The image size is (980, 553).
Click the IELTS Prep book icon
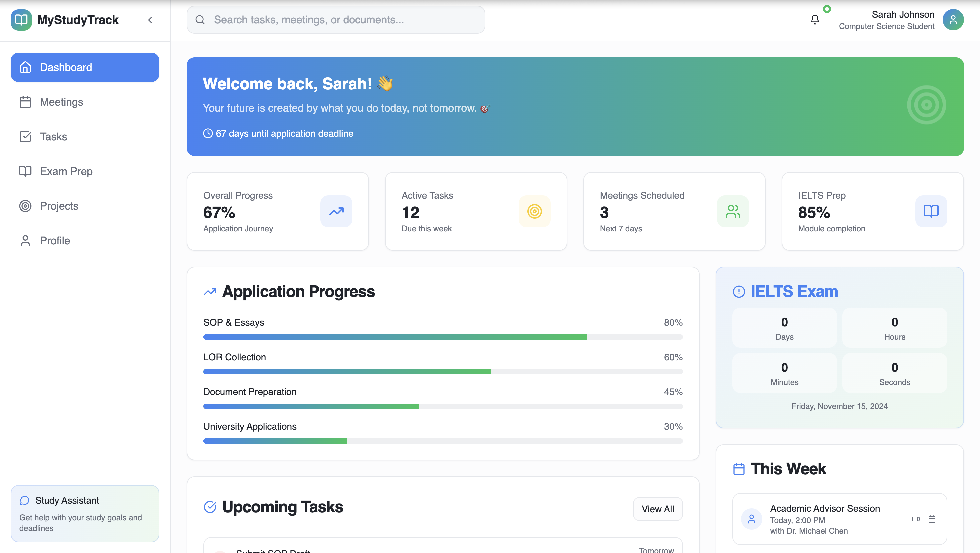[x=931, y=211]
